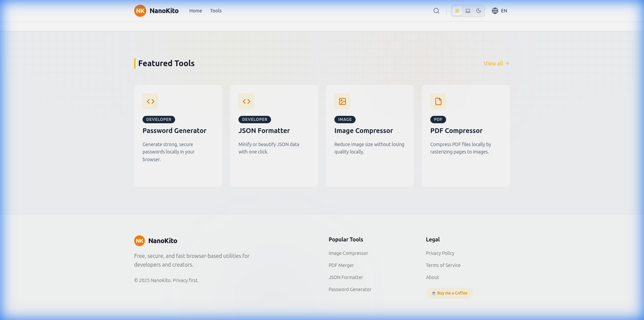The width and height of the screenshot is (644, 320).
Task: Click the code icon on the Password Generator card
Action: coord(151,101)
